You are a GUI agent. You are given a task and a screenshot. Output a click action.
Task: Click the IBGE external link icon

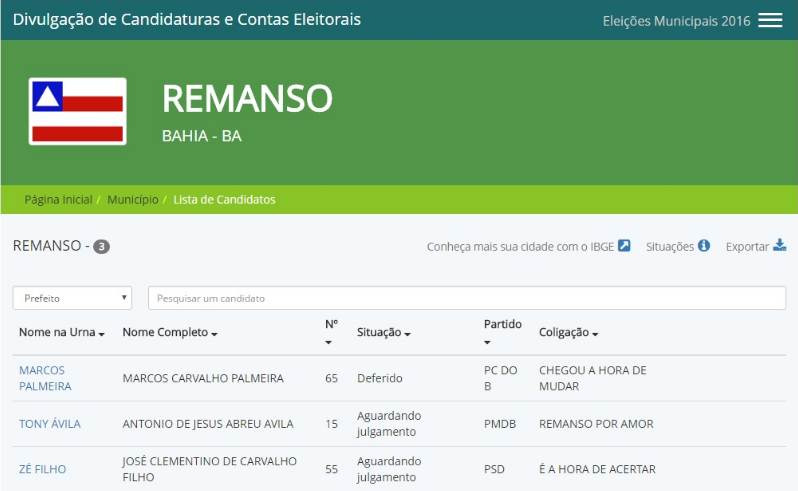(624, 246)
